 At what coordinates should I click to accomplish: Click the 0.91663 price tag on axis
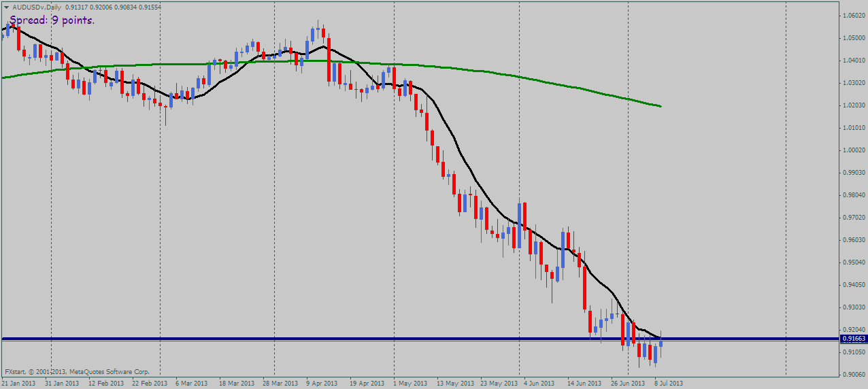coord(852,338)
